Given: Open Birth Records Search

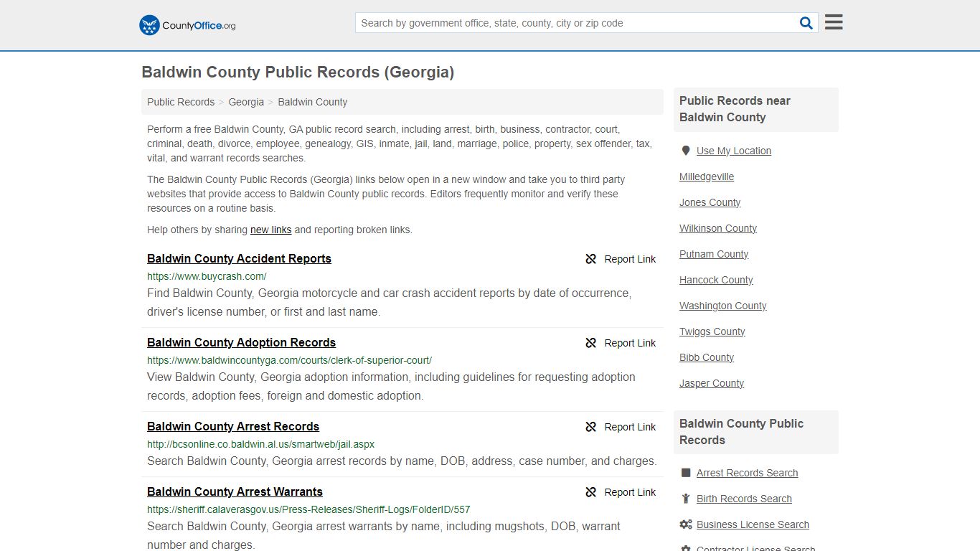Looking at the screenshot, I should [744, 499].
